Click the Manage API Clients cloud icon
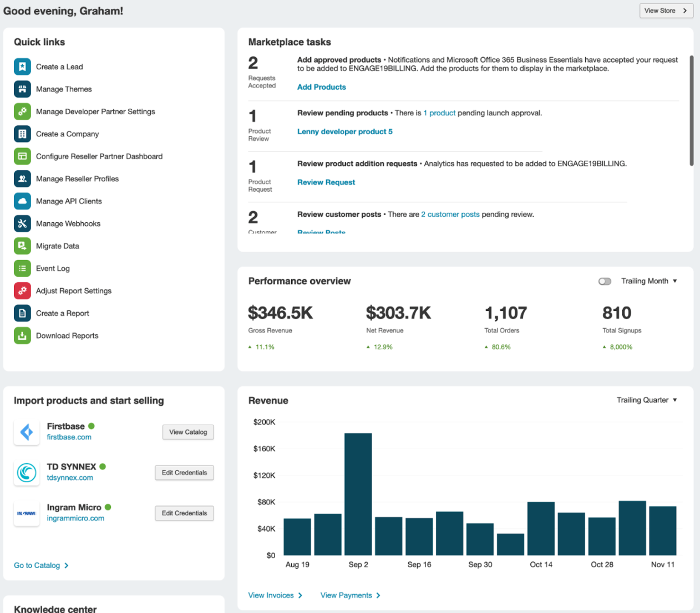This screenshot has height=613, width=700. 22,201
